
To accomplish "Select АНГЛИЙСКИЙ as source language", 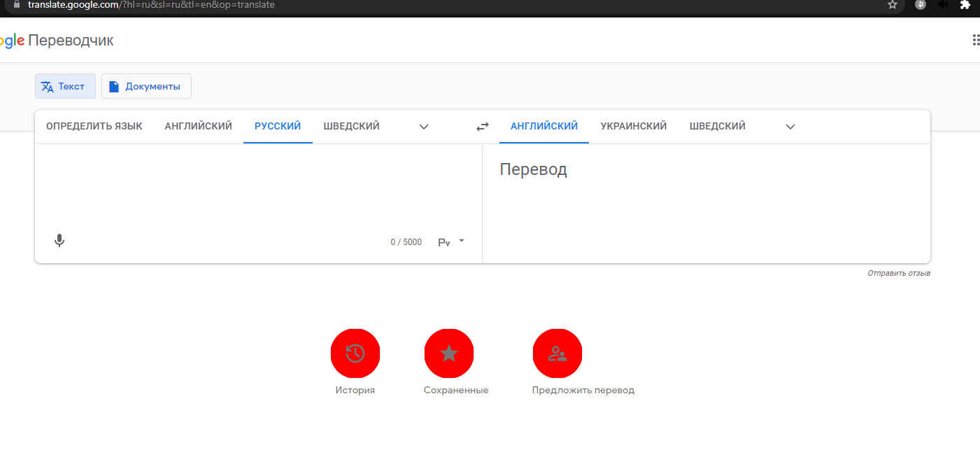I will coord(199,127).
